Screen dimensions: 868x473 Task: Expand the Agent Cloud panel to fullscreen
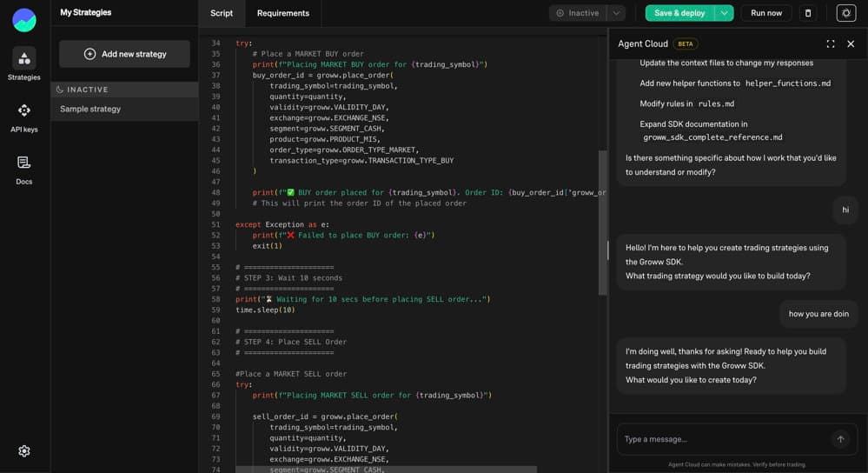coord(830,43)
